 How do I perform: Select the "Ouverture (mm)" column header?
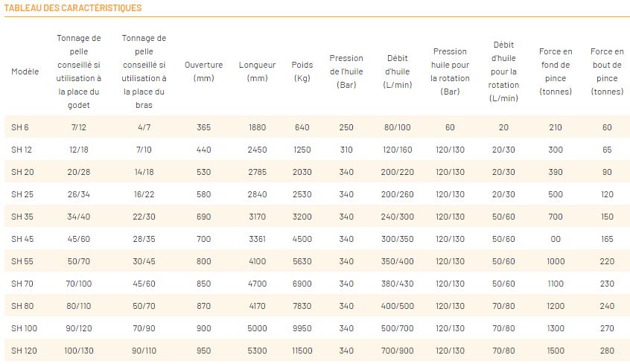(204, 71)
